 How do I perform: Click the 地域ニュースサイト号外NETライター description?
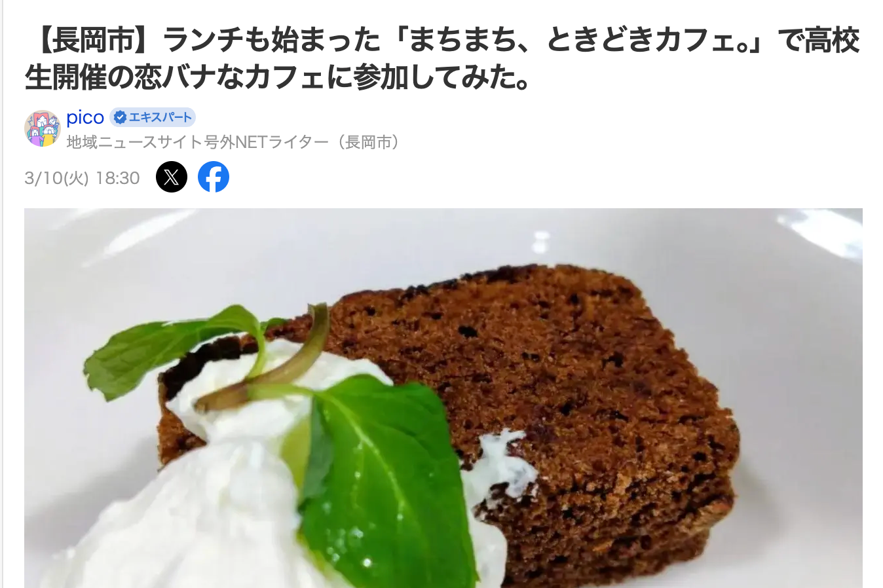[198, 142]
